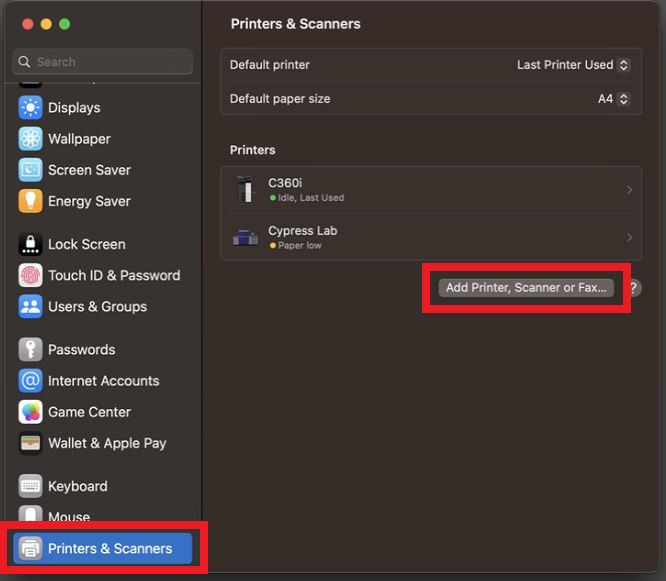
Task: Click Add Printer, Scanner or Fax button
Action: (x=526, y=288)
